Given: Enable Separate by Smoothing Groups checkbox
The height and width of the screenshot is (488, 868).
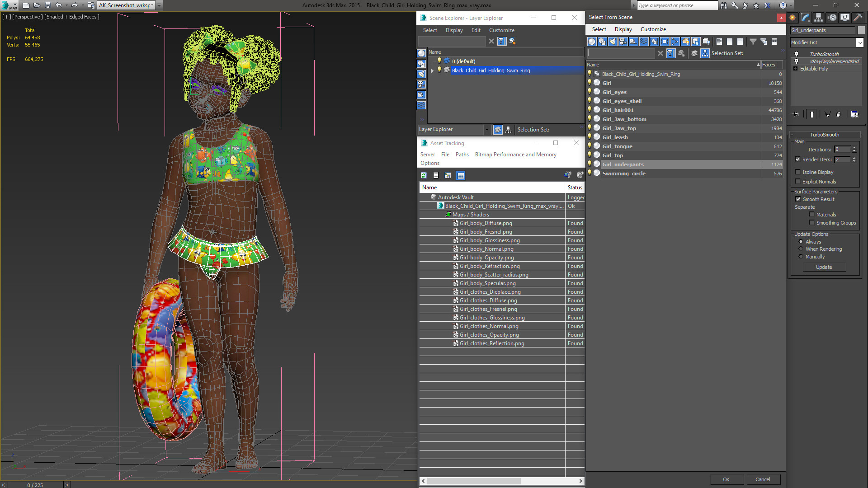Looking at the screenshot, I should [x=811, y=223].
